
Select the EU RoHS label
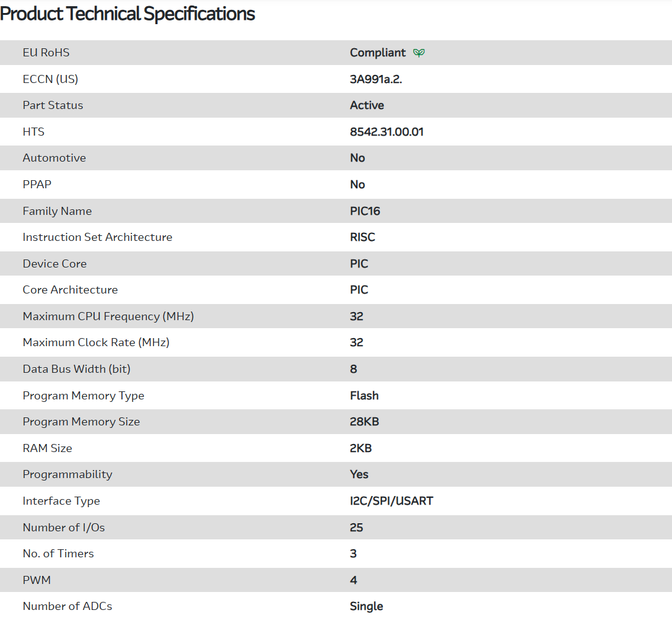[46, 53]
